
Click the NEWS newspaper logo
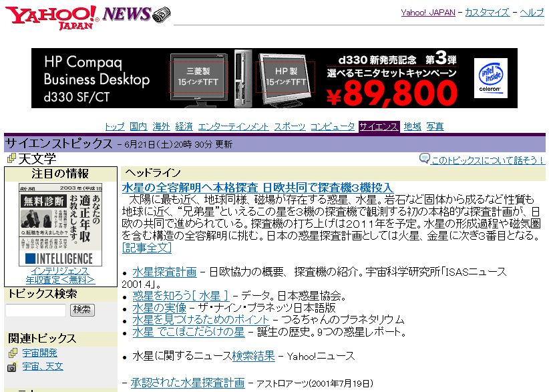click(x=137, y=14)
